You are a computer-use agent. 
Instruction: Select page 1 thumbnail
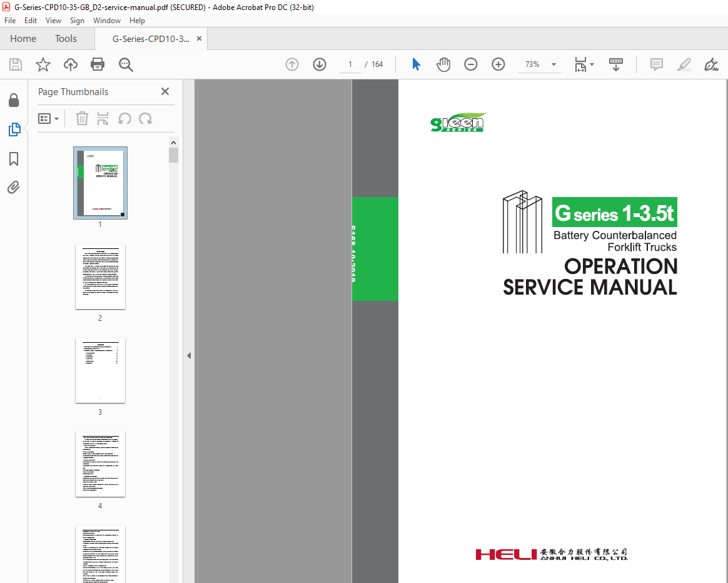click(100, 183)
